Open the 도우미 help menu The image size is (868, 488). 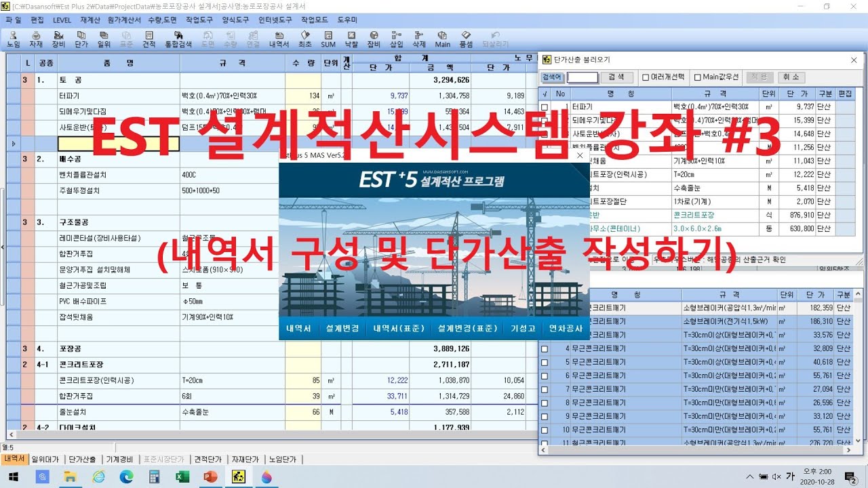point(347,20)
